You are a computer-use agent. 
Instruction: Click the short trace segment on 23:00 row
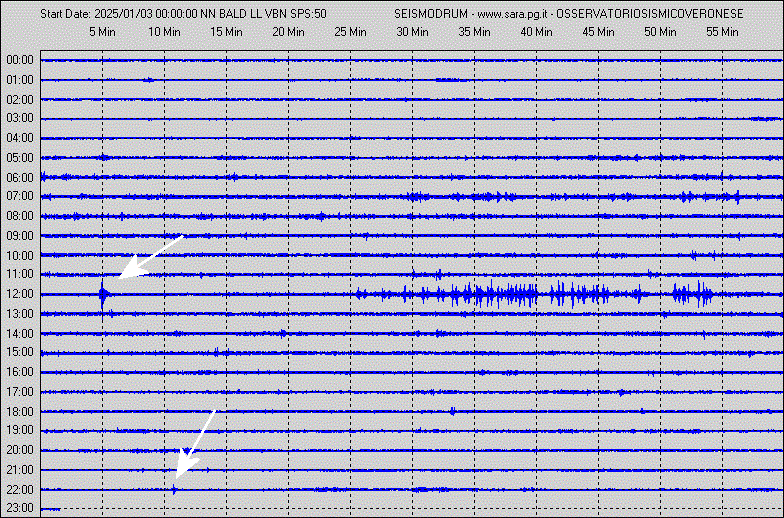point(50,509)
